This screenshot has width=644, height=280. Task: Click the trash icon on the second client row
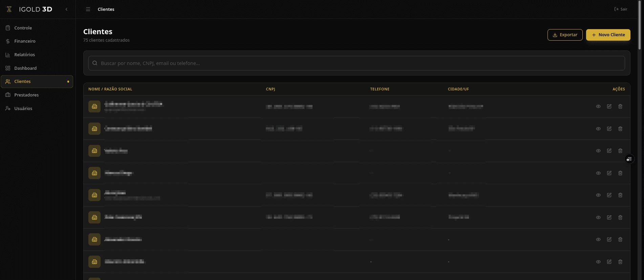(620, 129)
